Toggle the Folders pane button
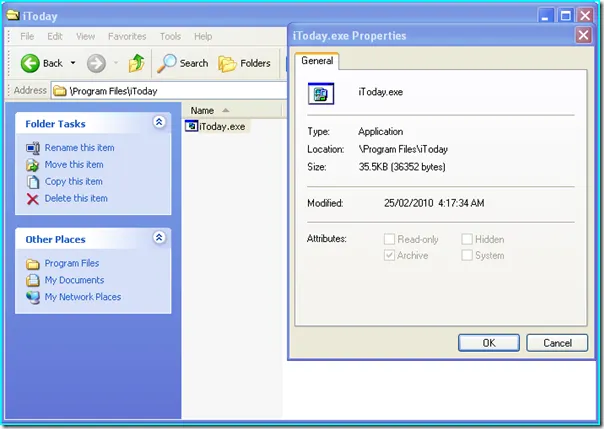The image size is (604, 429). coord(244,63)
